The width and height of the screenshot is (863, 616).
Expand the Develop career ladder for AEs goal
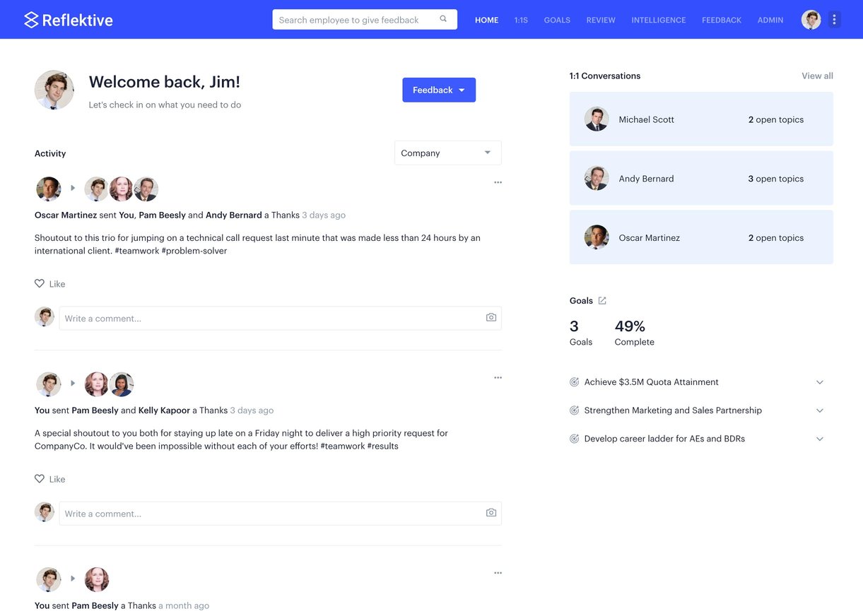pyautogui.click(x=819, y=438)
